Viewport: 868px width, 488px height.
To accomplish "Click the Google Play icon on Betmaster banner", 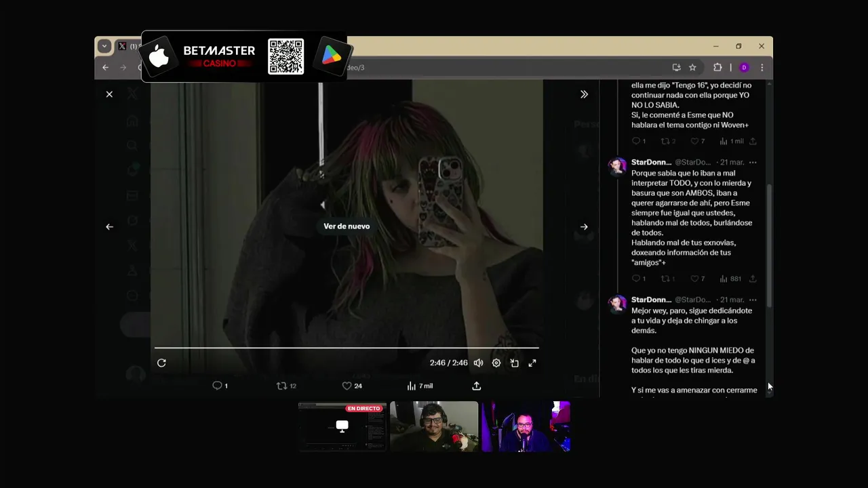I will coord(332,56).
